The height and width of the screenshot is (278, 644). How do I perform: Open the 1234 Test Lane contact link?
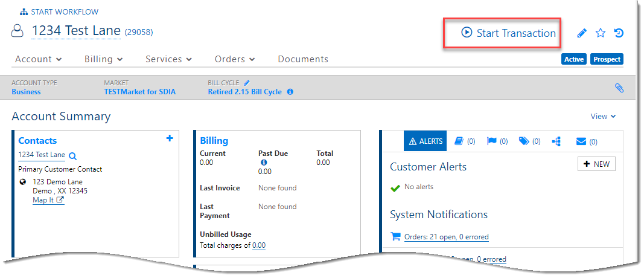(x=42, y=155)
